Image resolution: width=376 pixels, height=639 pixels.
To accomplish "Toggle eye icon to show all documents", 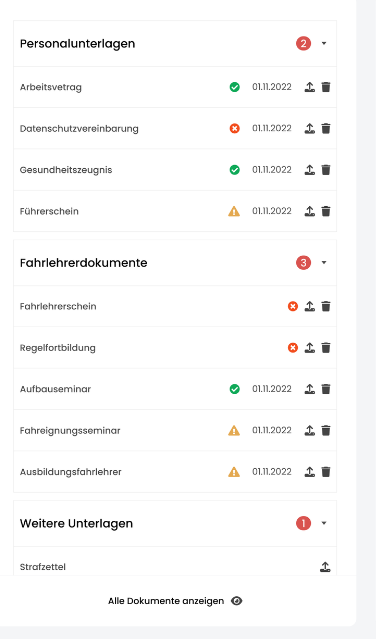I will click(x=237, y=601).
